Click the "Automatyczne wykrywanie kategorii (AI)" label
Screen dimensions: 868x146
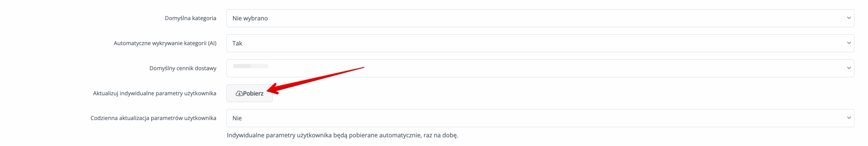pyautogui.click(x=165, y=43)
